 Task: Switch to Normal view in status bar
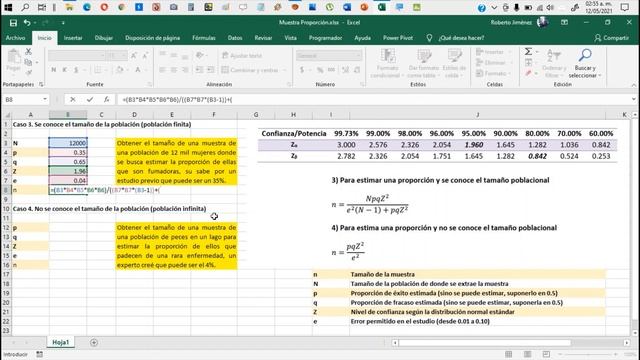pyautogui.click(x=509, y=354)
